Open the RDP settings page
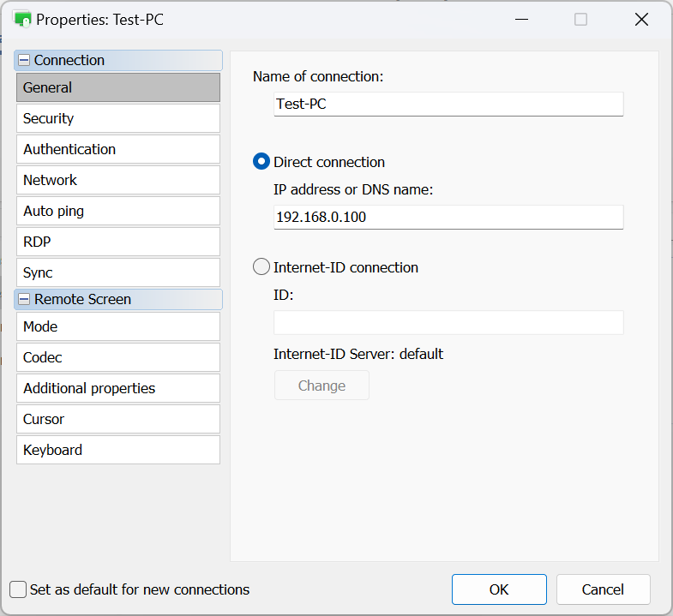Viewport: 673px width, 616px height. coord(117,242)
